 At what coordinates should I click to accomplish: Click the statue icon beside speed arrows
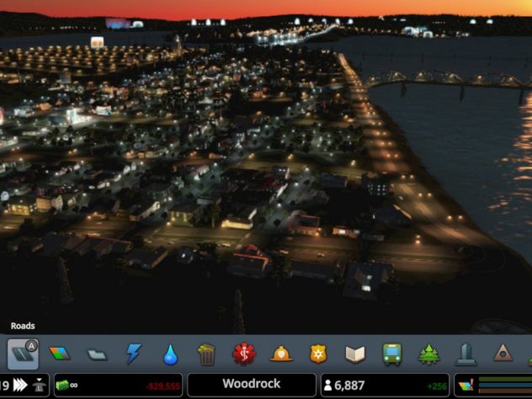39,385
